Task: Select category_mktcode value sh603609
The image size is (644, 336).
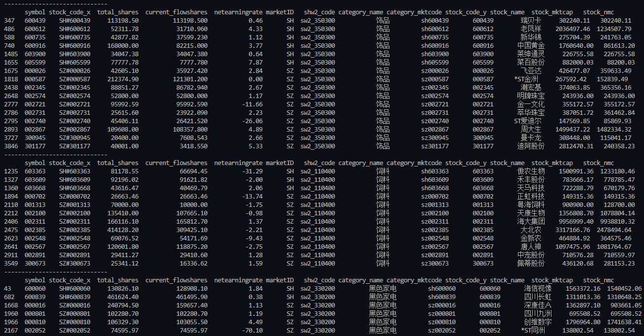Action: pos(435,180)
